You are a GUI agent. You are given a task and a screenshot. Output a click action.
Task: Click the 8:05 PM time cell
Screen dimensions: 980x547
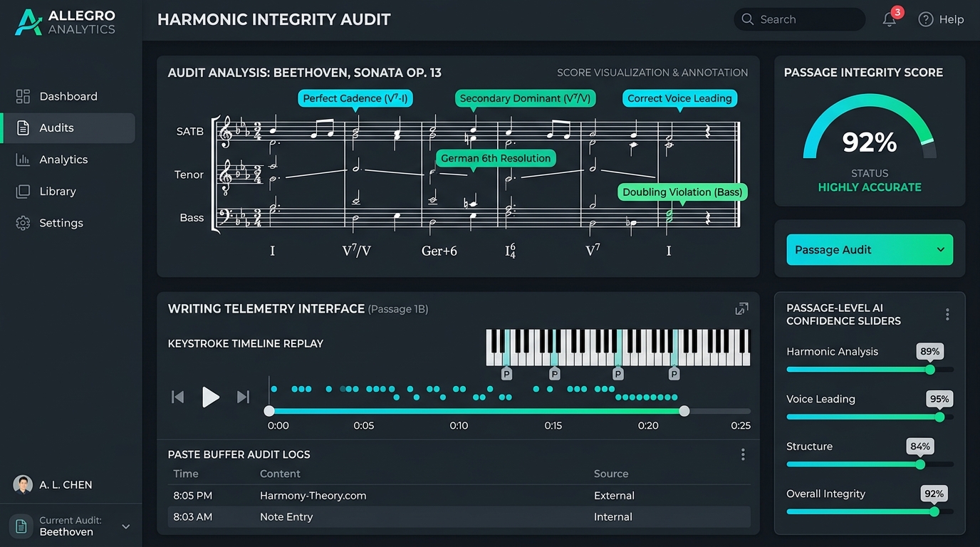(x=193, y=496)
